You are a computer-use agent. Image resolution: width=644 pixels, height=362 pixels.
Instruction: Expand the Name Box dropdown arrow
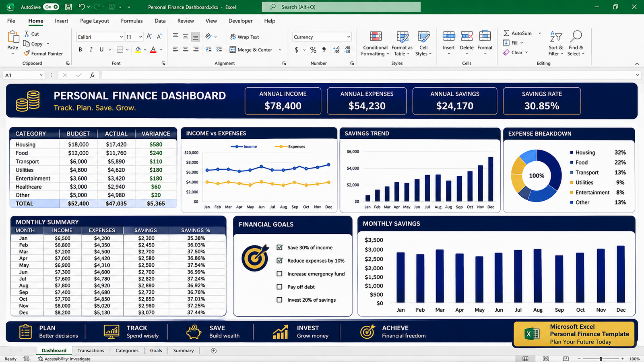41,75
